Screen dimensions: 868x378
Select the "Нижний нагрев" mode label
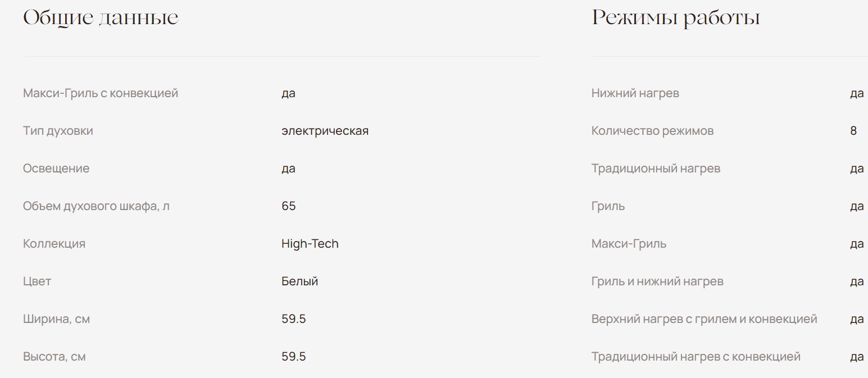tap(635, 93)
